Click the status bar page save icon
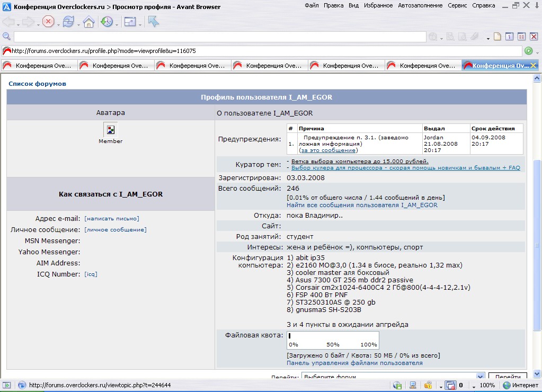The image size is (542, 392). (397, 385)
